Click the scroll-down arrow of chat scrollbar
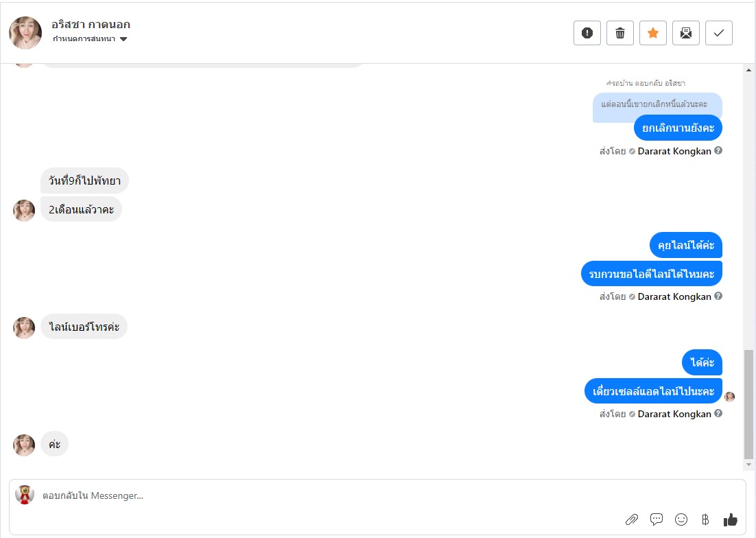The height and width of the screenshot is (538, 756). pos(748,465)
